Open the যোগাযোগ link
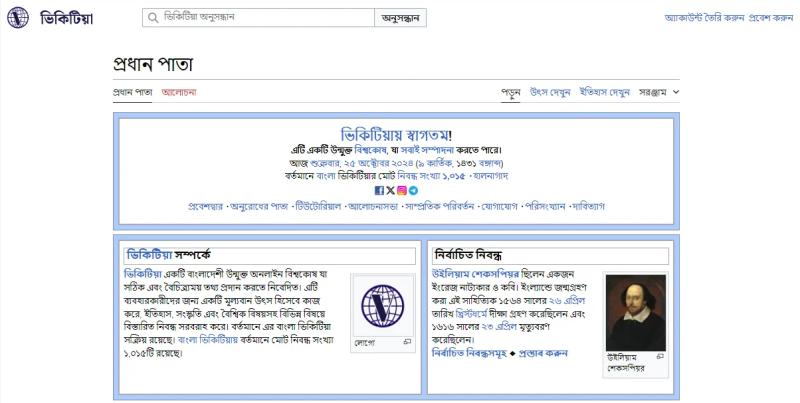Image resolution: width=800 pixels, height=403 pixels. coord(500,207)
